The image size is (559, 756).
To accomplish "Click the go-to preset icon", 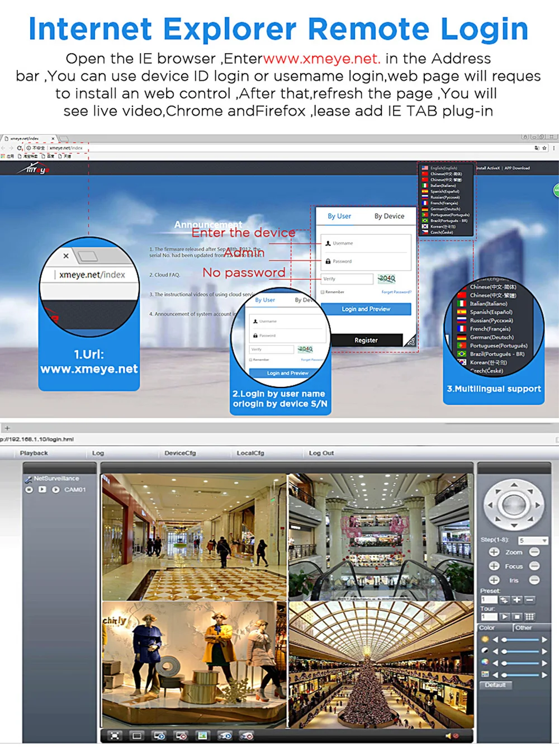I will click(x=504, y=599).
